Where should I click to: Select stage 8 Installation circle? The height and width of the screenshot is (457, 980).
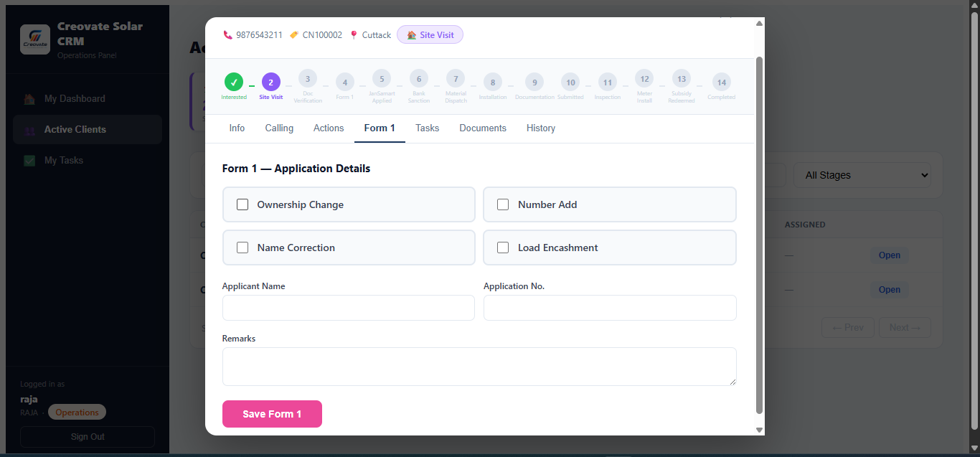[x=493, y=82]
